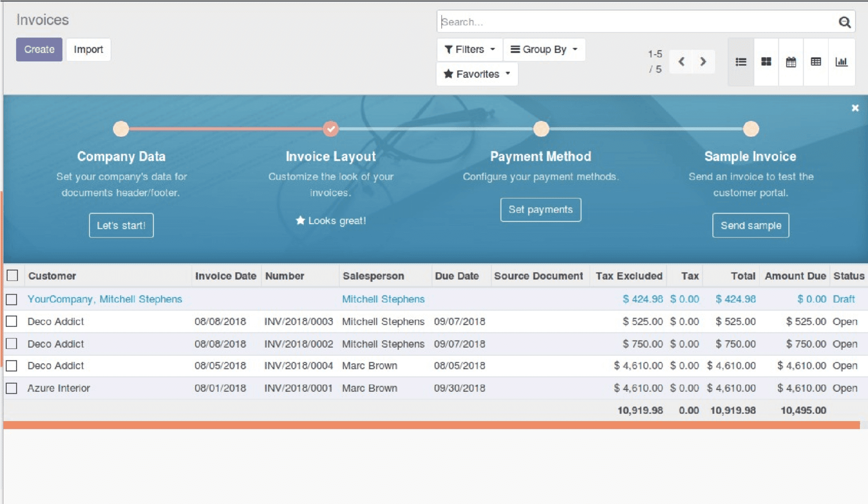
Task: Click the Send sample button
Action: (x=750, y=225)
